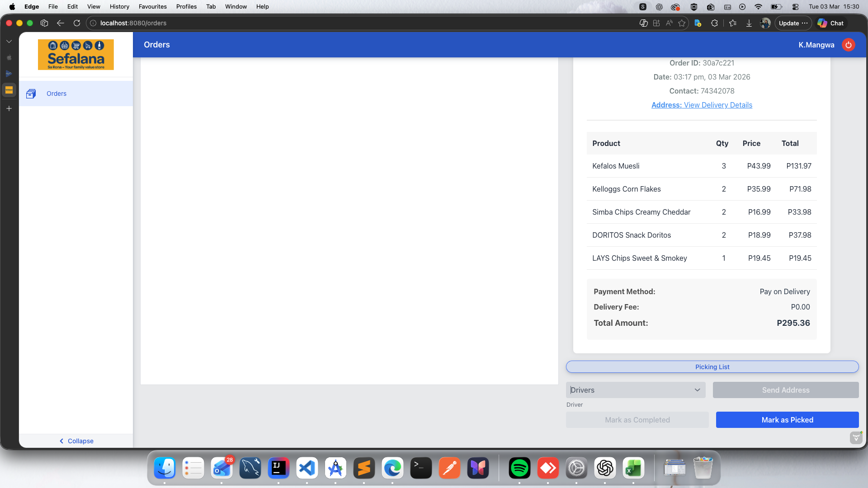Open the Copilot Chat button
This screenshot has width=868, height=488.
coord(831,23)
